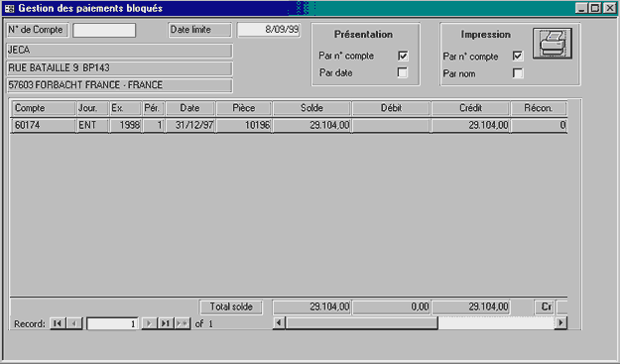Viewport: 620px width, 364px height.
Task: Click total Crédit field 29.104,00
Action: pyautogui.click(x=470, y=306)
